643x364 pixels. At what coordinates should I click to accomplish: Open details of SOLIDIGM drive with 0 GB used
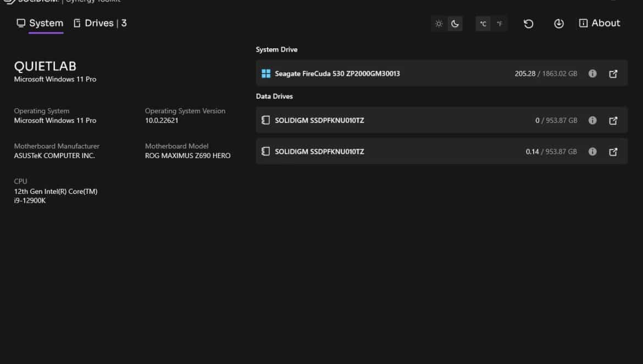click(613, 120)
